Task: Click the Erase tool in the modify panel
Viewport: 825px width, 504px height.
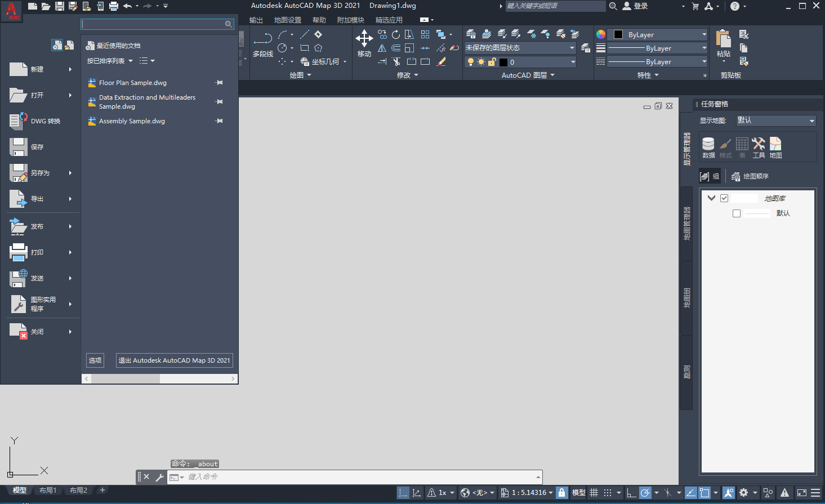Action: 442,61
